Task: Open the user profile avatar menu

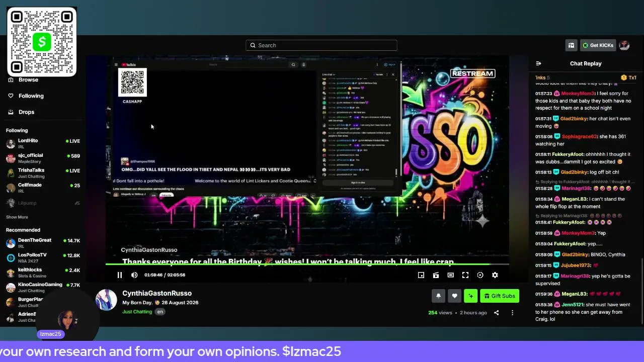Action: coord(624,45)
